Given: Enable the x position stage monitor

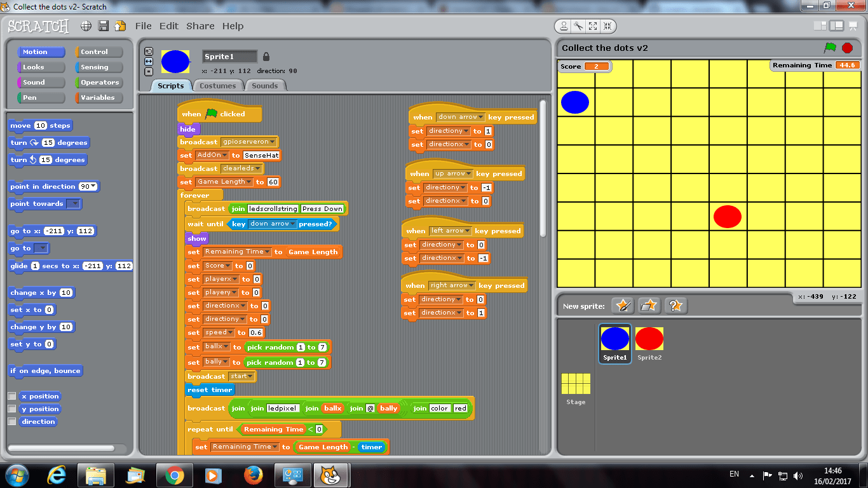Looking at the screenshot, I should click(x=11, y=396).
